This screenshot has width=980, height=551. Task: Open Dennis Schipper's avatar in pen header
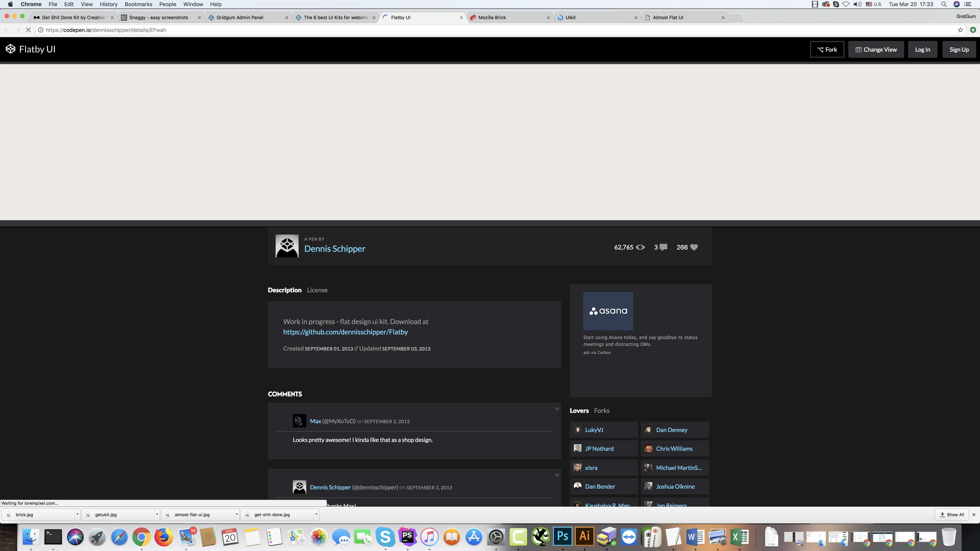[x=287, y=246]
